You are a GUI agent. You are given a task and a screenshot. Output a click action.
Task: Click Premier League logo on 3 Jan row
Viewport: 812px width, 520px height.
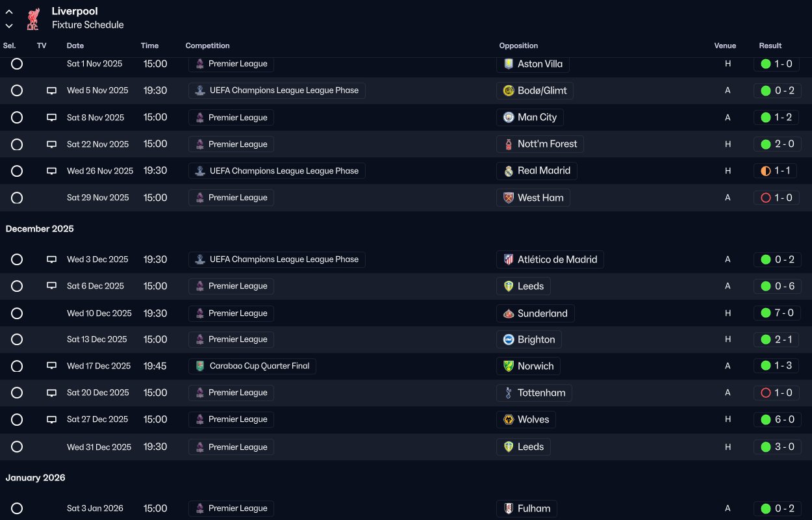(x=199, y=508)
